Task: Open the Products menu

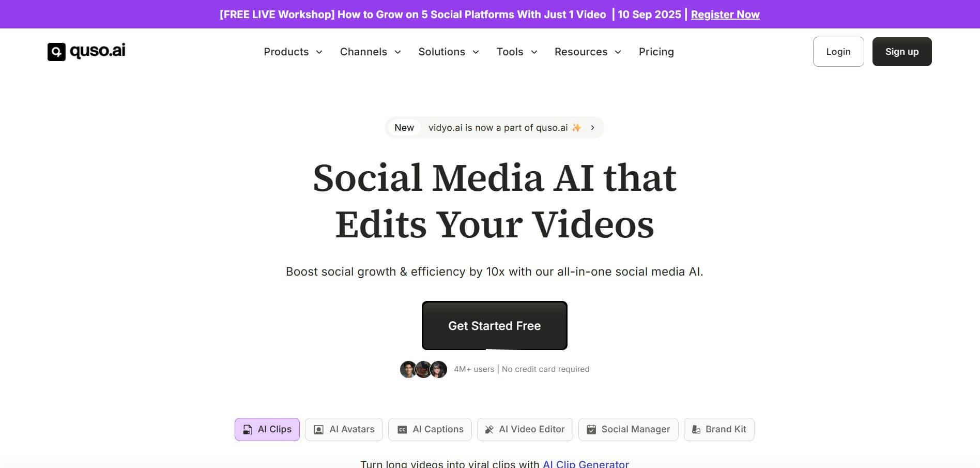Action: 293,52
